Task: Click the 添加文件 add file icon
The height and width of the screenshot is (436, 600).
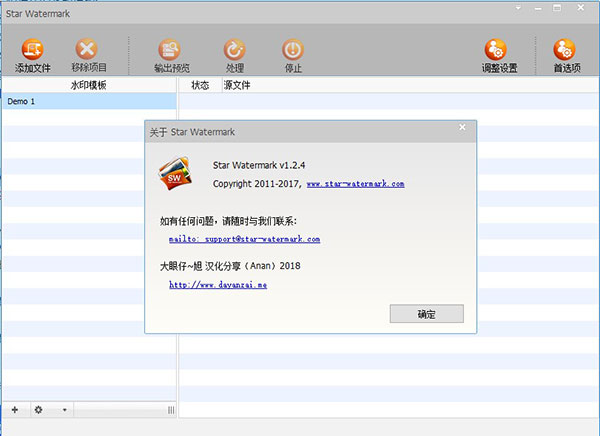Action: (33, 49)
